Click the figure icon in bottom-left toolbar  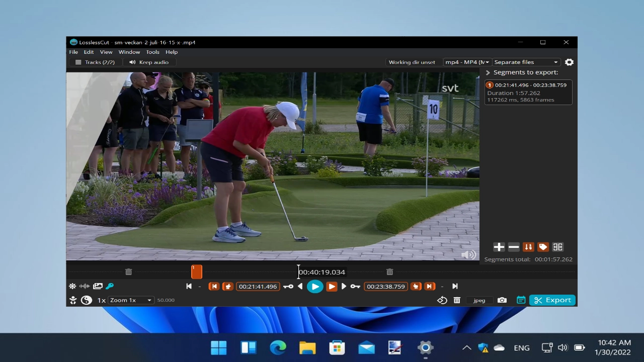pyautogui.click(x=73, y=300)
